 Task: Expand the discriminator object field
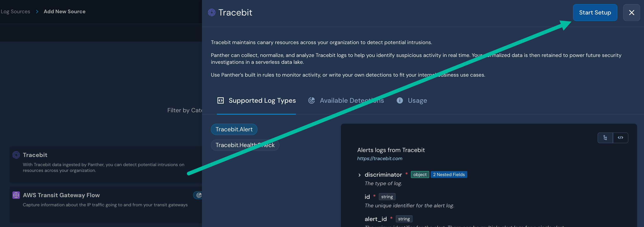[x=359, y=175]
